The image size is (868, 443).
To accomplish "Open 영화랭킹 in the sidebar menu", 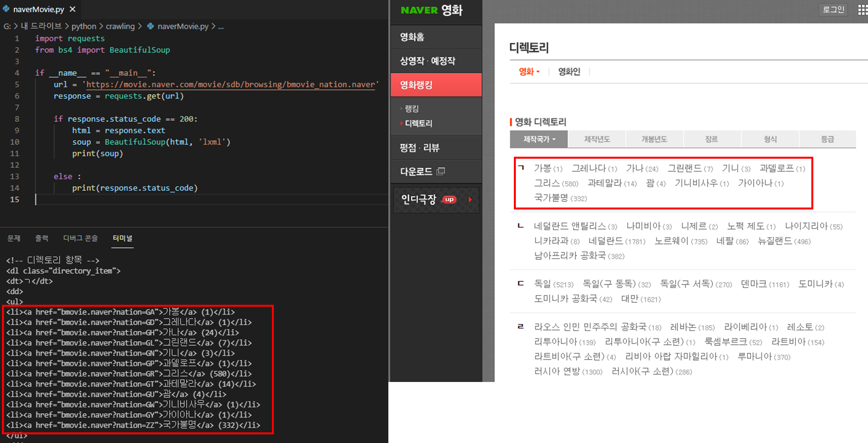I will (416, 85).
